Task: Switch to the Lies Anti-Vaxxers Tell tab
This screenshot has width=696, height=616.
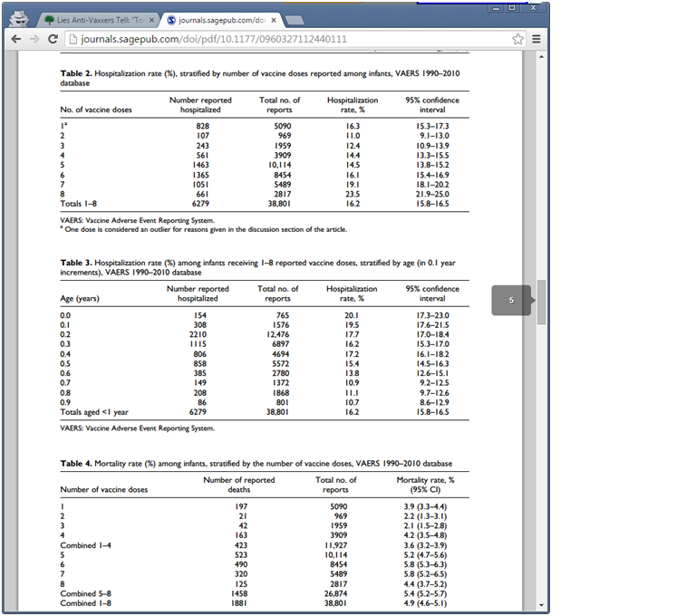Action: point(100,20)
